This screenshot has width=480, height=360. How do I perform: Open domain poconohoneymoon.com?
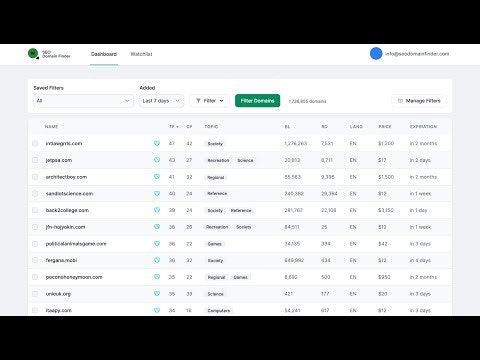[74, 277]
